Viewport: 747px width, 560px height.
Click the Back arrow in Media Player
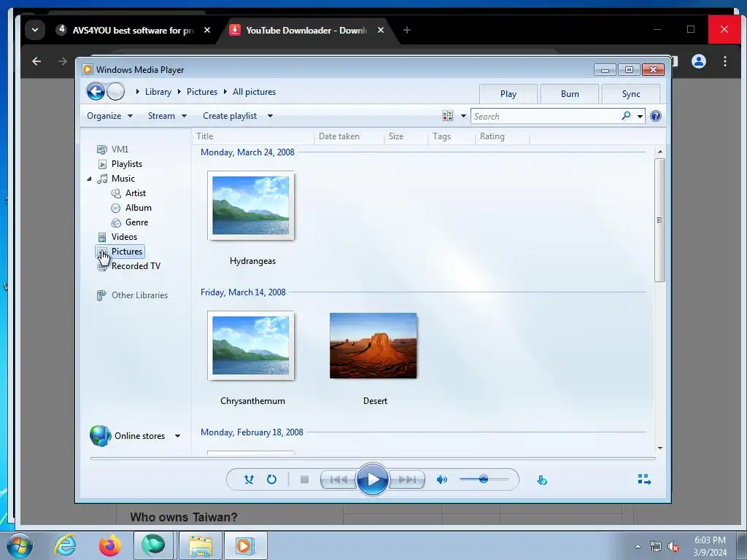(96, 91)
